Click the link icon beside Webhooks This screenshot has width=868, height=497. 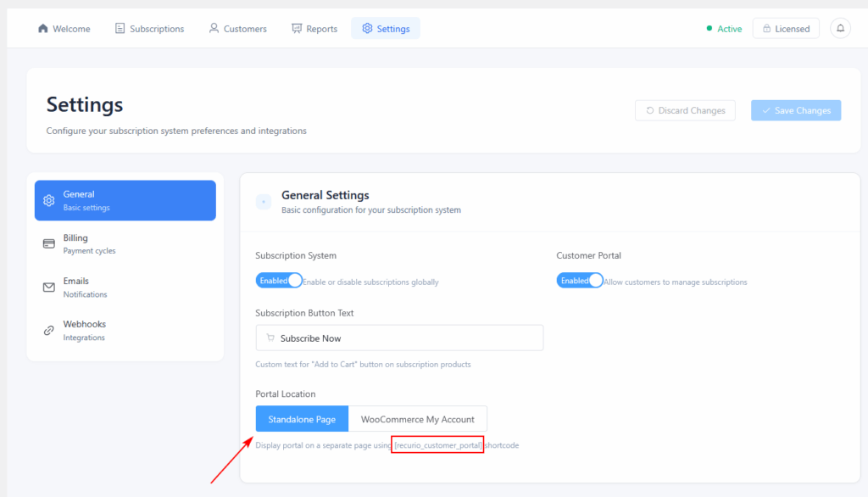[x=49, y=331]
